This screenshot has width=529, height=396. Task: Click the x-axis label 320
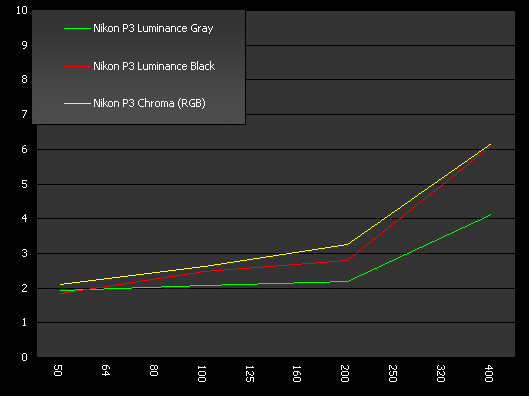tap(441, 373)
